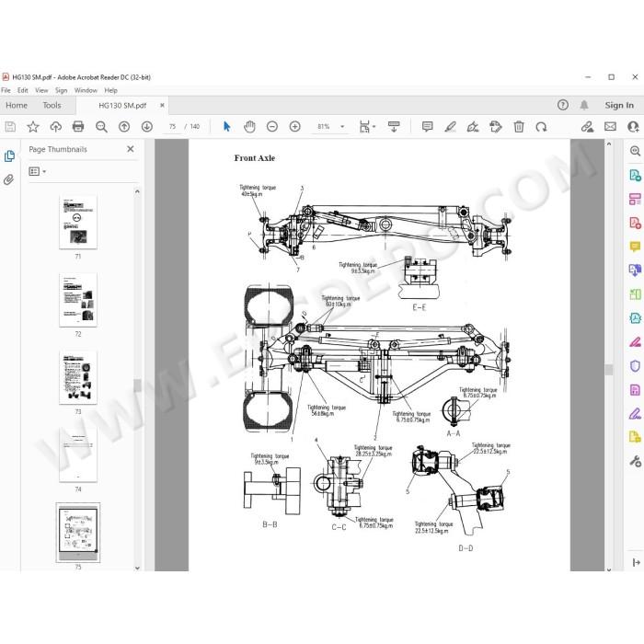Viewport: 644px width, 644px height.
Task: Select the arrow selection tool
Action: tap(226, 127)
